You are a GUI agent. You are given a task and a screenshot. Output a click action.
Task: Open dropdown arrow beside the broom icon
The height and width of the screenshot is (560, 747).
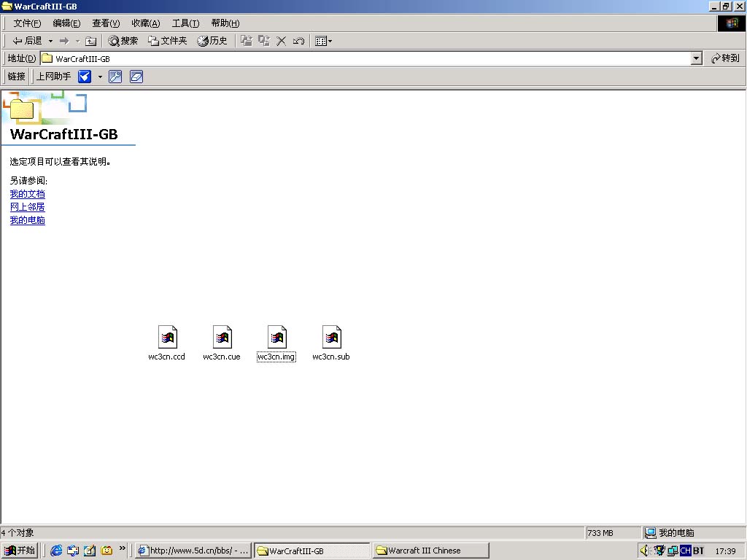tap(100, 76)
